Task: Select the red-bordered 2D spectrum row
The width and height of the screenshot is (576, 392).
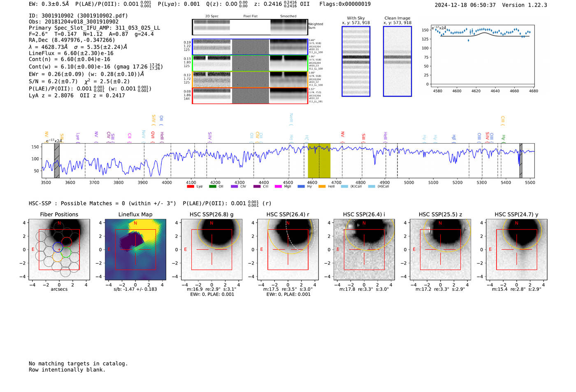Action: [250, 96]
